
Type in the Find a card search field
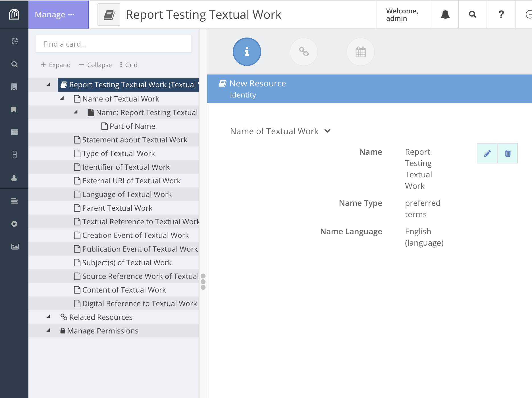[113, 43]
